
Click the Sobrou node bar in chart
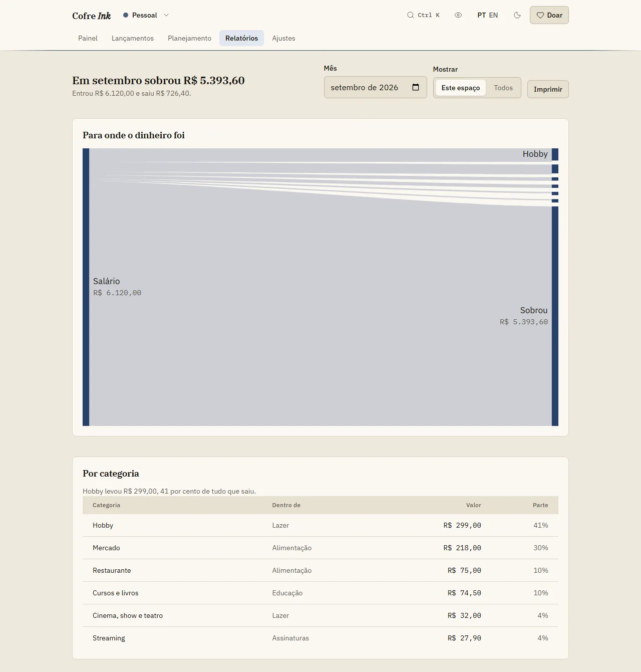click(x=555, y=316)
